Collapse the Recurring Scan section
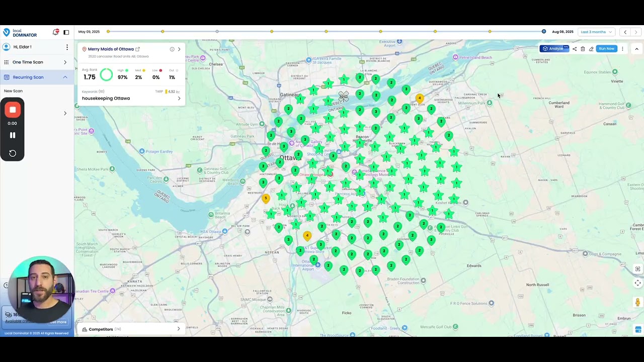Viewport: 644px width, 362px height. (65, 77)
